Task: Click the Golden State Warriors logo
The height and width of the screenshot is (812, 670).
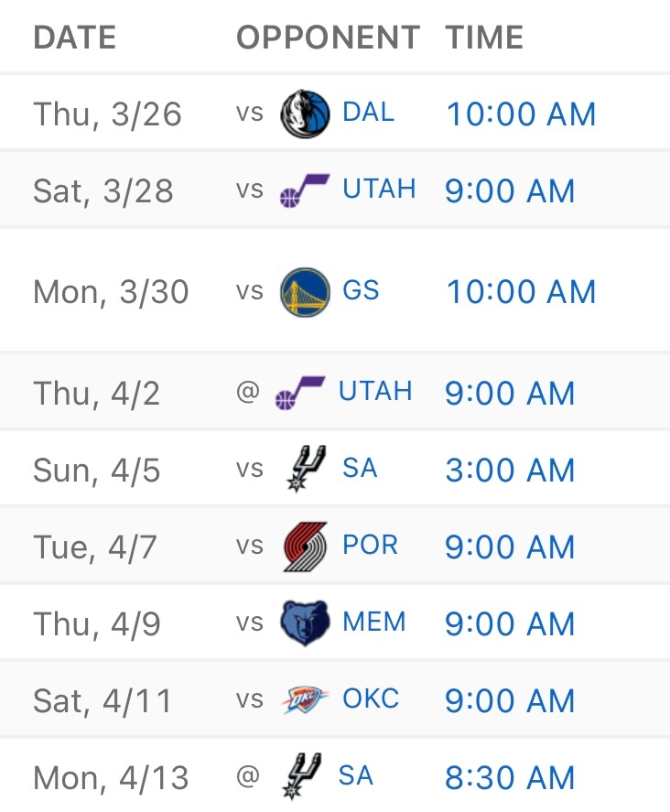Action: (x=304, y=291)
